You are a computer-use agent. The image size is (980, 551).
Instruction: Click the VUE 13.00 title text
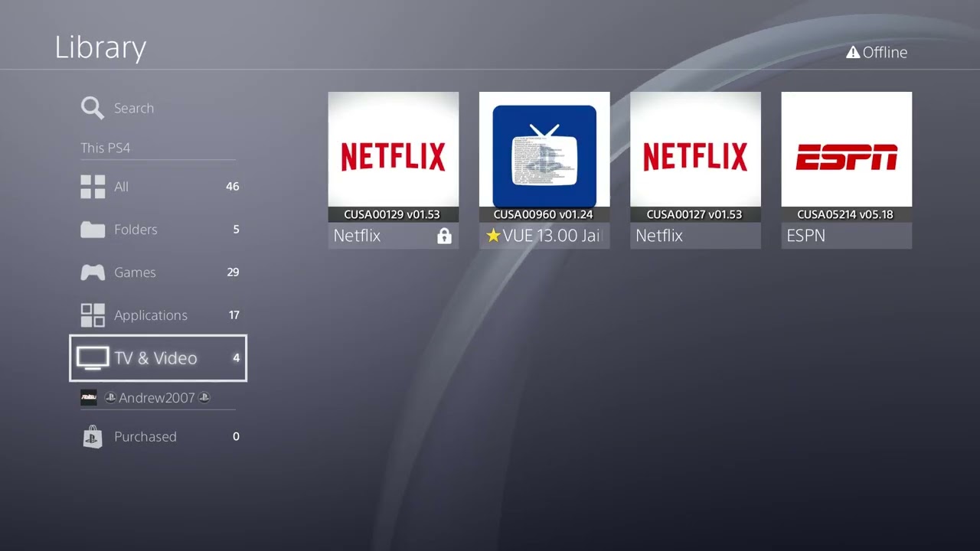551,236
